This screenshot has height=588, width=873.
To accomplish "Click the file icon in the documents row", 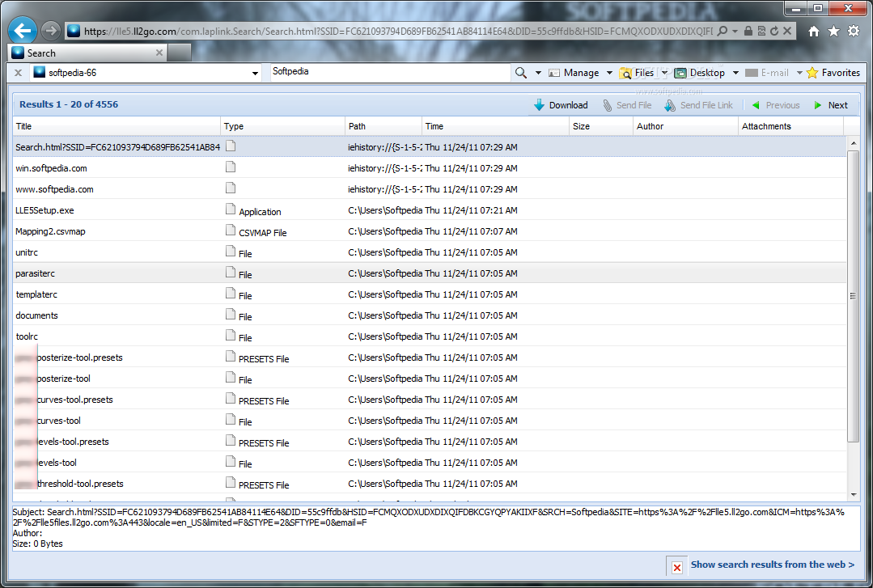I will tap(231, 314).
